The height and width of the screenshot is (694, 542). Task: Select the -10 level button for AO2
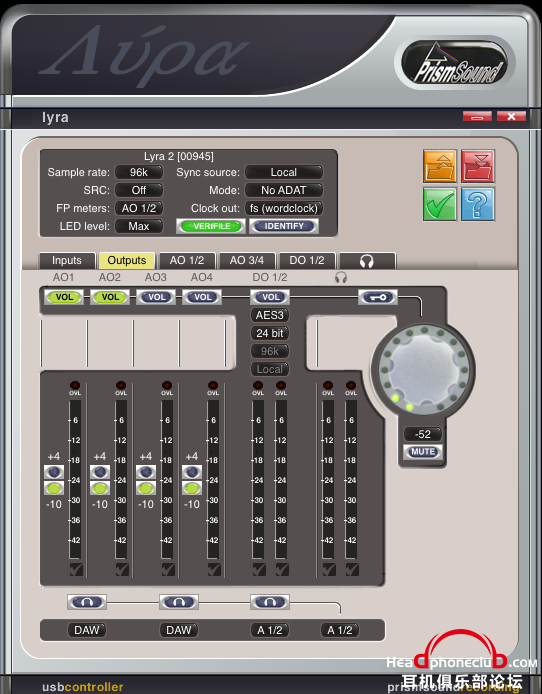(x=100, y=488)
